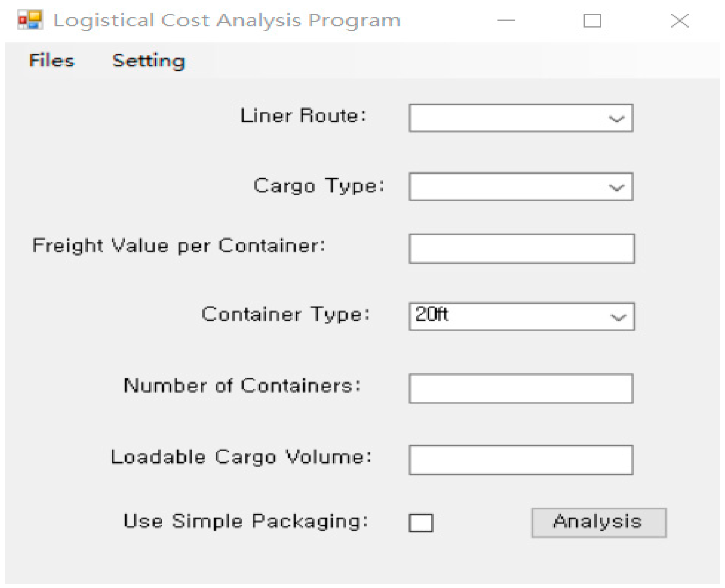Open the Container Type arrow showing 20ft
Image resolution: width=725 pixels, height=588 pixels.
point(618,317)
